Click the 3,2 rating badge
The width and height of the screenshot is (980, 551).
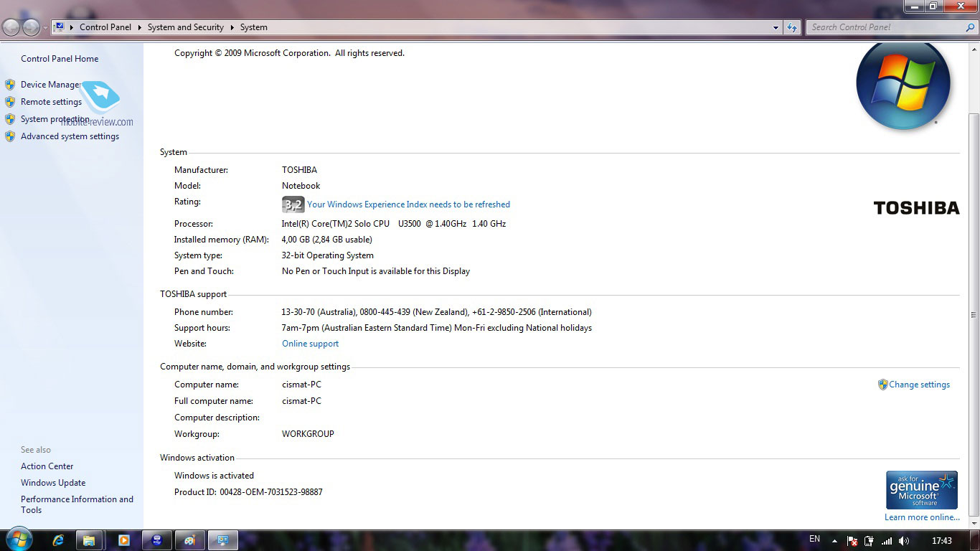293,204
